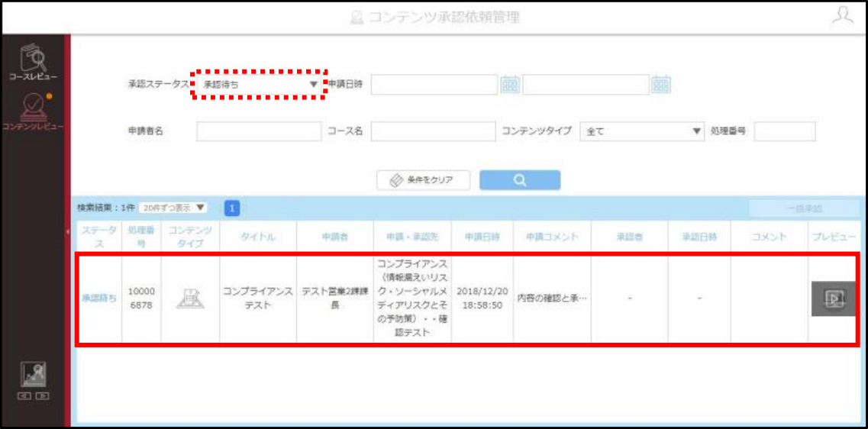
Task: Click the コンテンツタイプ column header in table
Action: [x=190, y=237]
